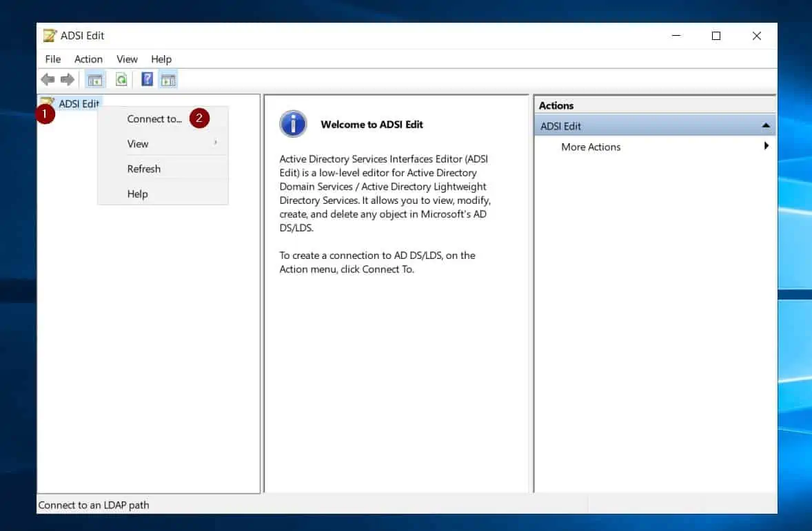Select ADSI Edit tree root node
812x531 pixels.
pyautogui.click(x=79, y=103)
